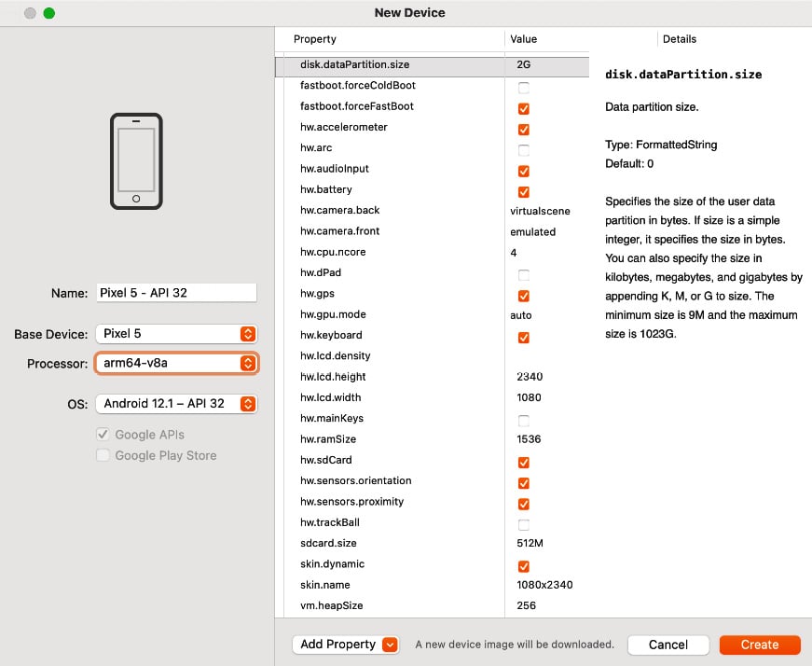This screenshot has height=666, width=812.
Task: Enable the hw.arc checkbox
Action: (x=524, y=150)
